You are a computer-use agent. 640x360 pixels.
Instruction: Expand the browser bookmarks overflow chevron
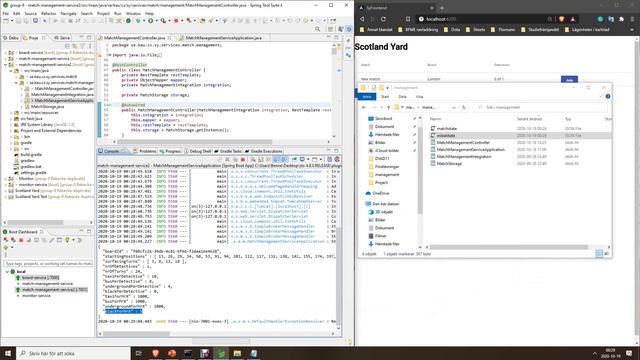point(632,29)
